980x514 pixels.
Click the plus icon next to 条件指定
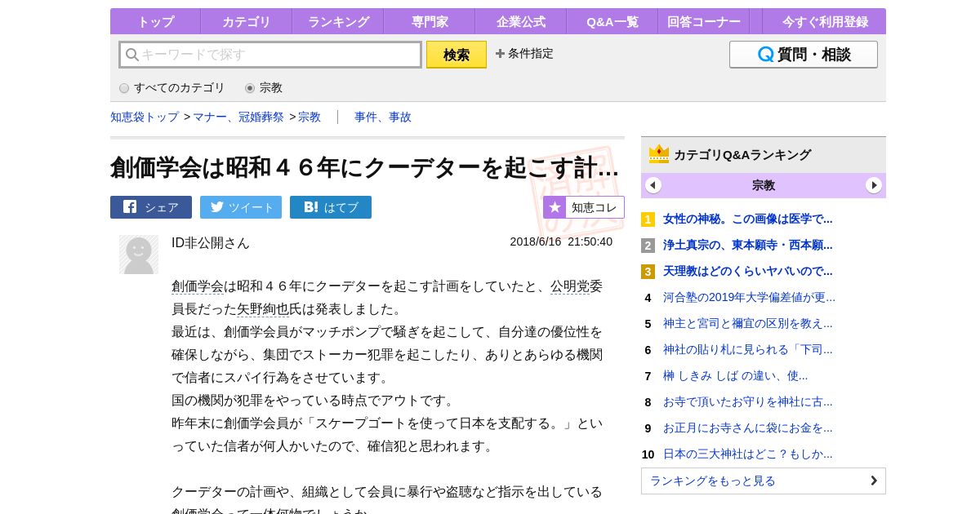pos(500,54)
